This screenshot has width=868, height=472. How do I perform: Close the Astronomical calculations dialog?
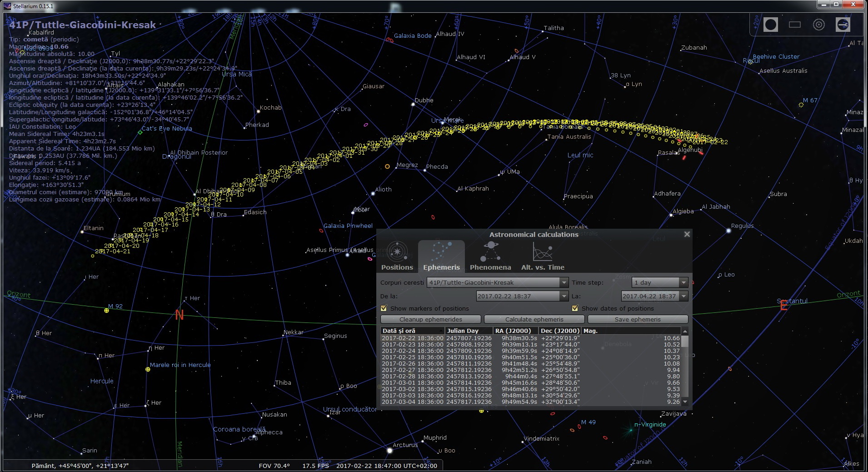point(687,234)
